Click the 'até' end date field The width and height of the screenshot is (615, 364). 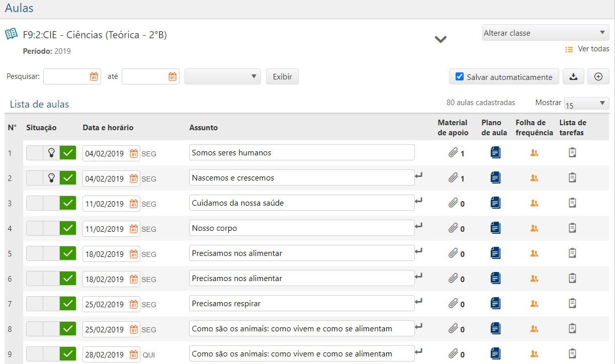tap(150, 76)
